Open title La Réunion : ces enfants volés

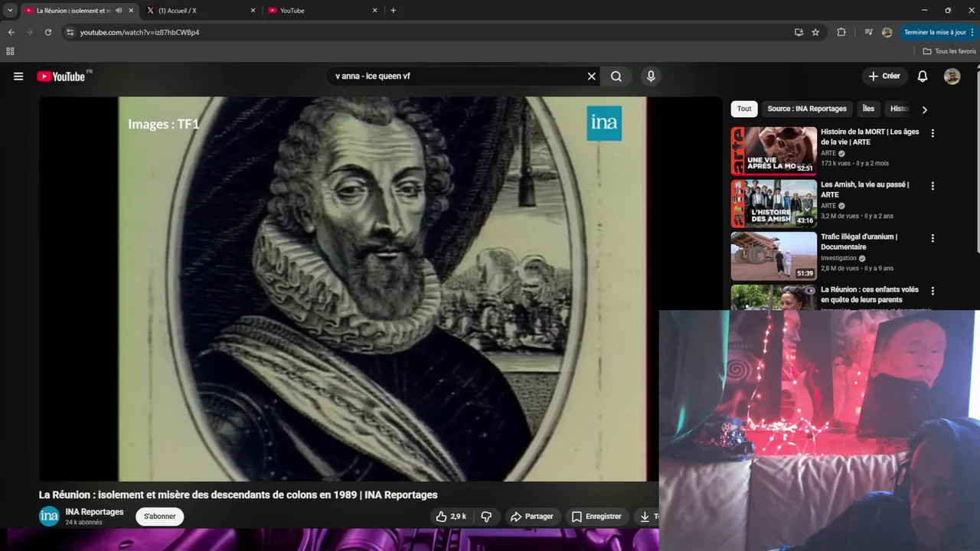tap(869, 295)
